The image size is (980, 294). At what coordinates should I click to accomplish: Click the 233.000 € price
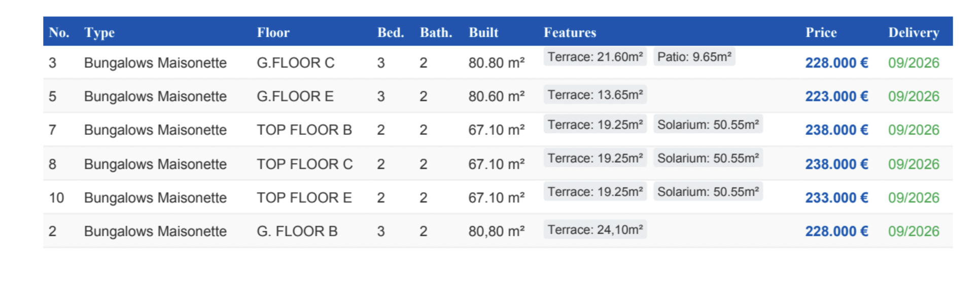(x=836, y=198)
